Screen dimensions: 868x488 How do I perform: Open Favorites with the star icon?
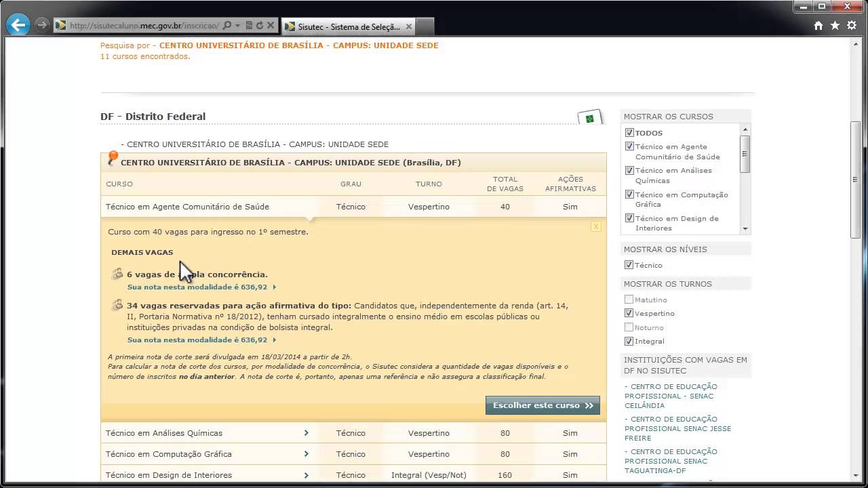pyautogui.click(x=835, y=26)
